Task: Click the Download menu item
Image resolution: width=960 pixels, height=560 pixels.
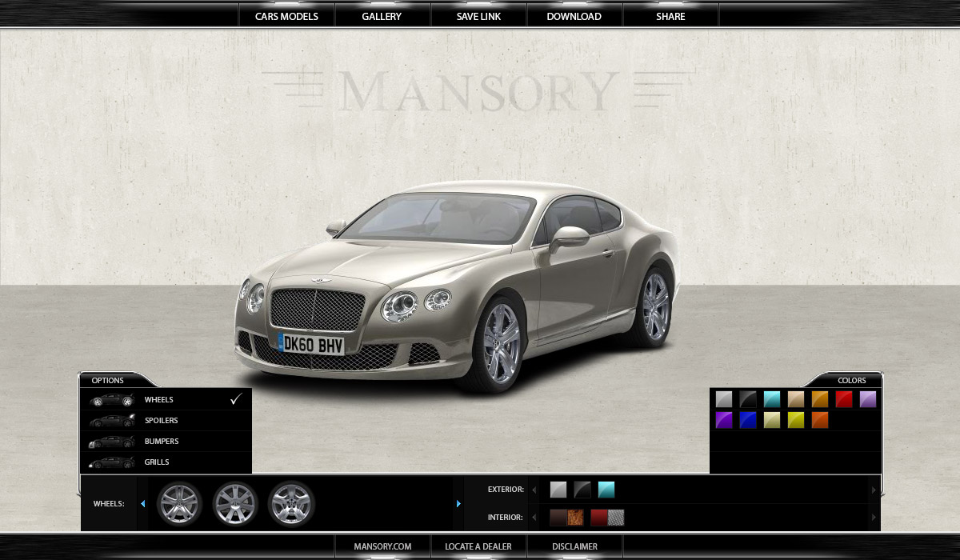Action: point(574,16)
